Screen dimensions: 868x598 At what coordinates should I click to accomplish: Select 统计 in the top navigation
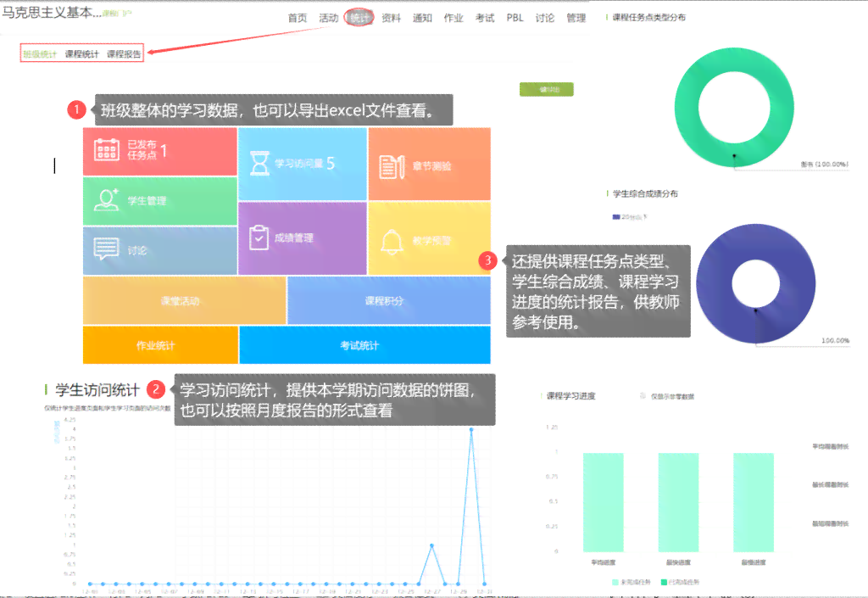(359, 18)
